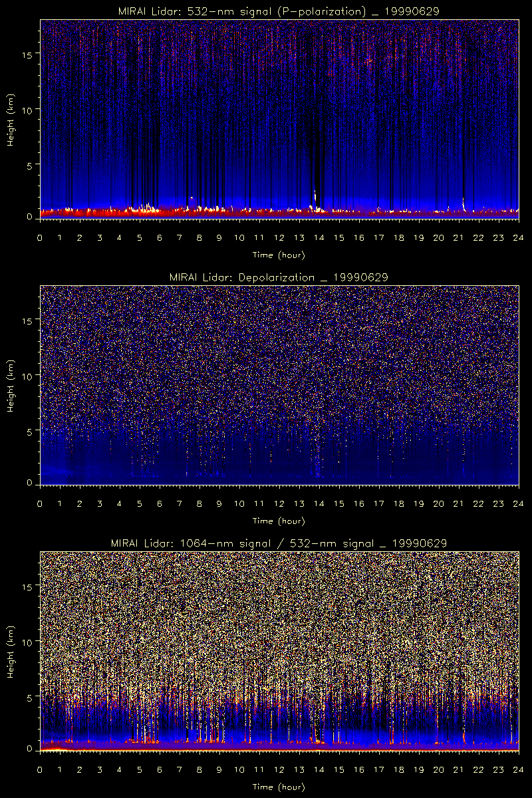Click the Depolarization plot title
Viewport: 532px width, 798px height.
[279, 277]
